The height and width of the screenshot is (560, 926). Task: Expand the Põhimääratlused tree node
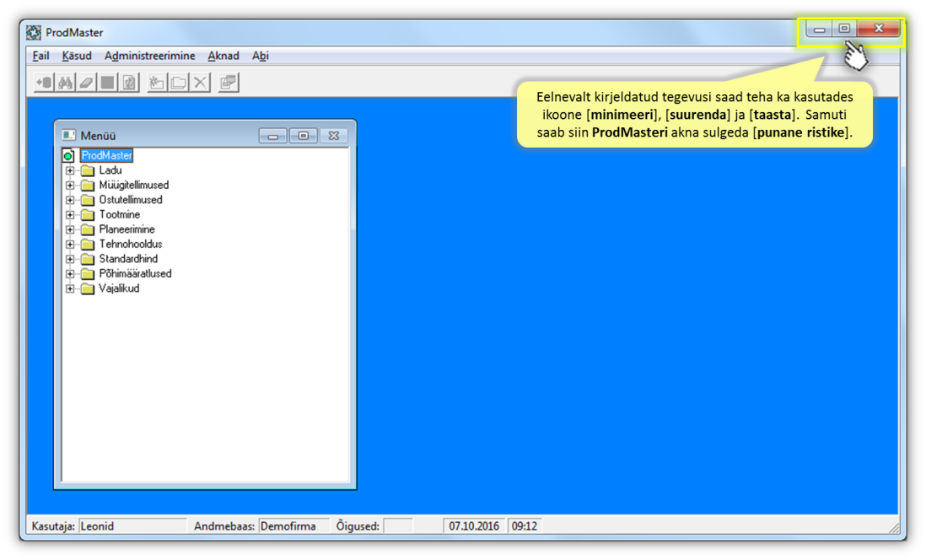click(70, 274)
